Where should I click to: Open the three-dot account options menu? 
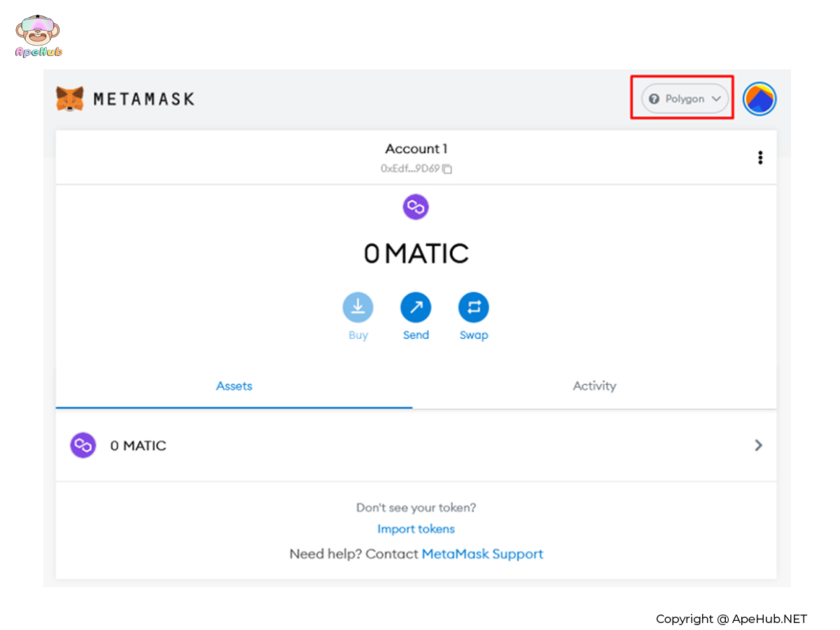pos(760,157)
